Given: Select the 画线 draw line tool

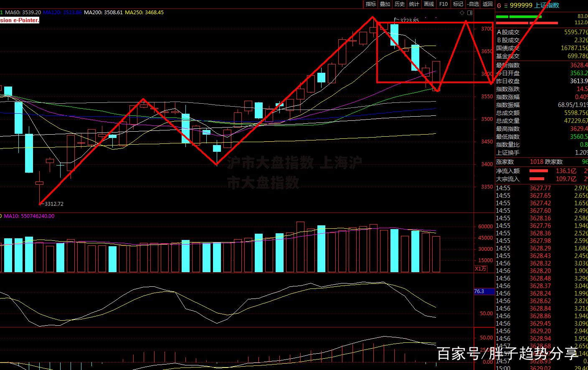Looking at the screenshot, I should tap(429, 4).
